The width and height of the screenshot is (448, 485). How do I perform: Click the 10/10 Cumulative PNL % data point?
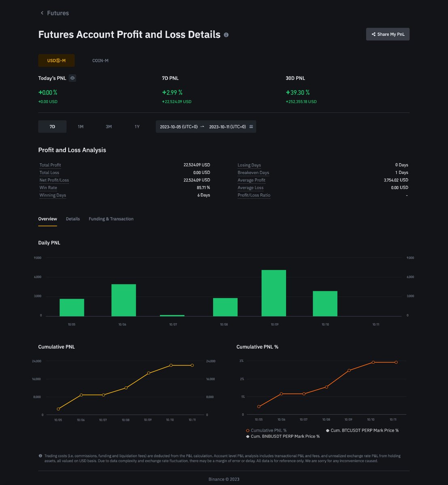[x=373, y=362]
